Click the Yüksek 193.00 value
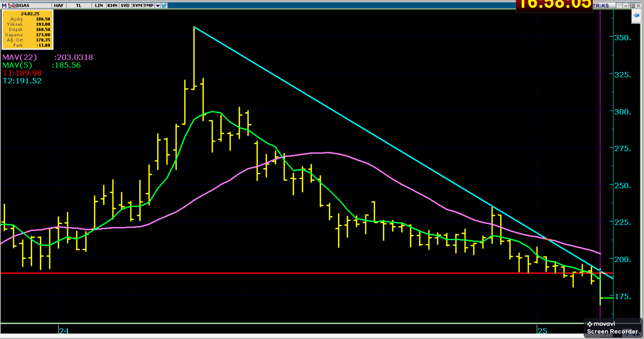Image resolution: width=644 pixels, height=339 pixels. point(43,24)
